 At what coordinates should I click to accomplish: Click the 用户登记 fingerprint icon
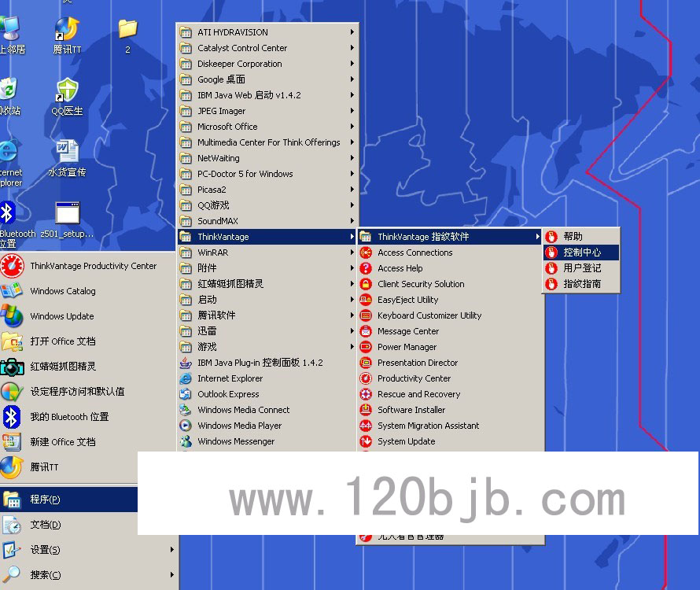point(551,268)
